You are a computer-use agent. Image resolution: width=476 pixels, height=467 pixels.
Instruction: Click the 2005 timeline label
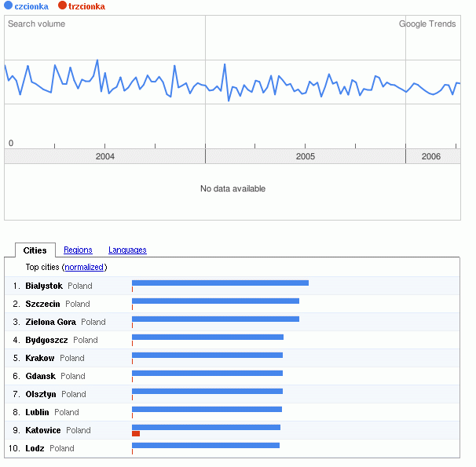coord(306,157)
